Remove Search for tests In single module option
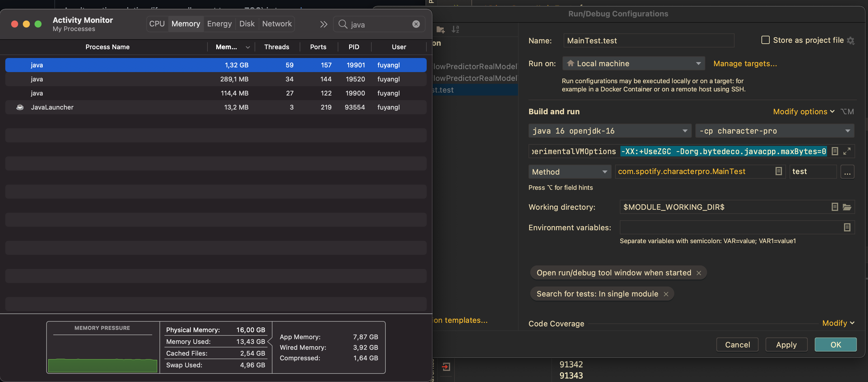Image resolution: width=868 pixels, height=382 pixels. 666,294
